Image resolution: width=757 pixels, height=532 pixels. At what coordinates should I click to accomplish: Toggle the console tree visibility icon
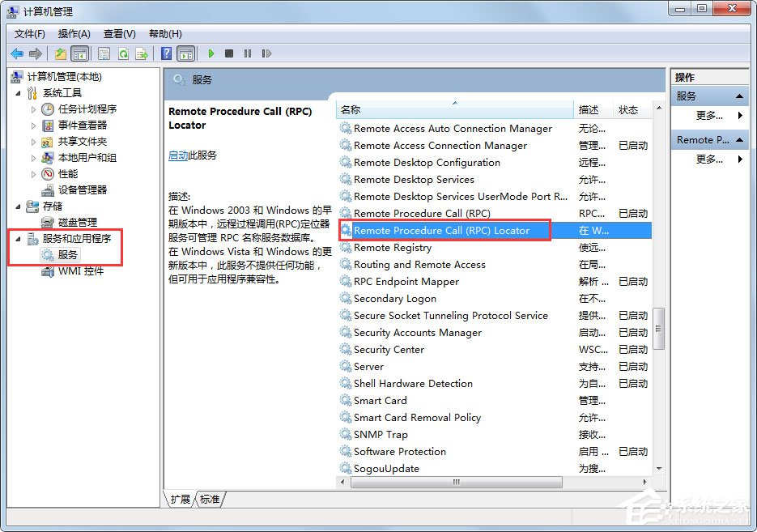pyautogui.click(x=80, y=53)
